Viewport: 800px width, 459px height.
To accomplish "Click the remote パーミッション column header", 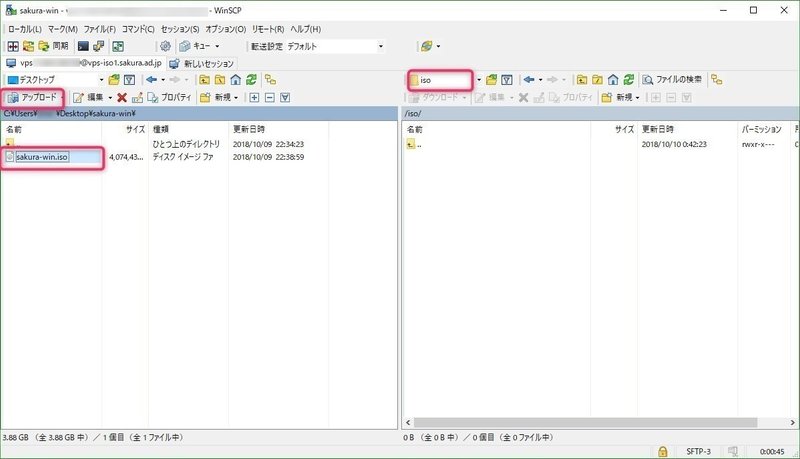I will click(x=761, y=130).
